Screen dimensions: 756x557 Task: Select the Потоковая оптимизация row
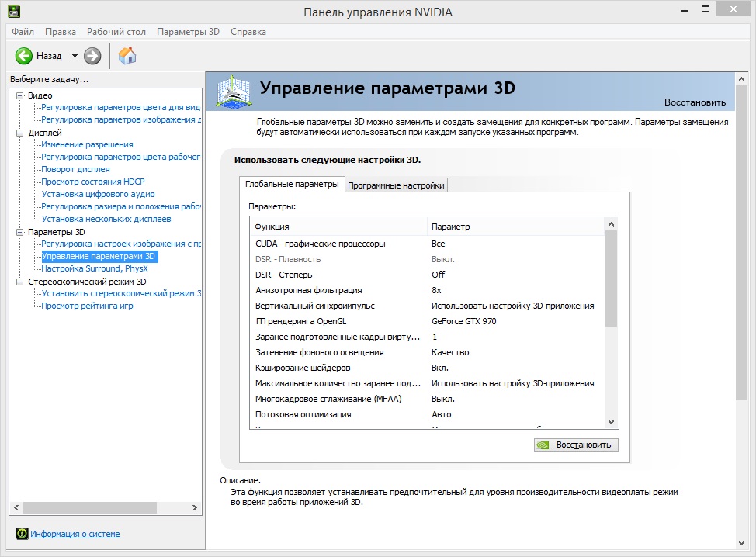pos(427,414)
